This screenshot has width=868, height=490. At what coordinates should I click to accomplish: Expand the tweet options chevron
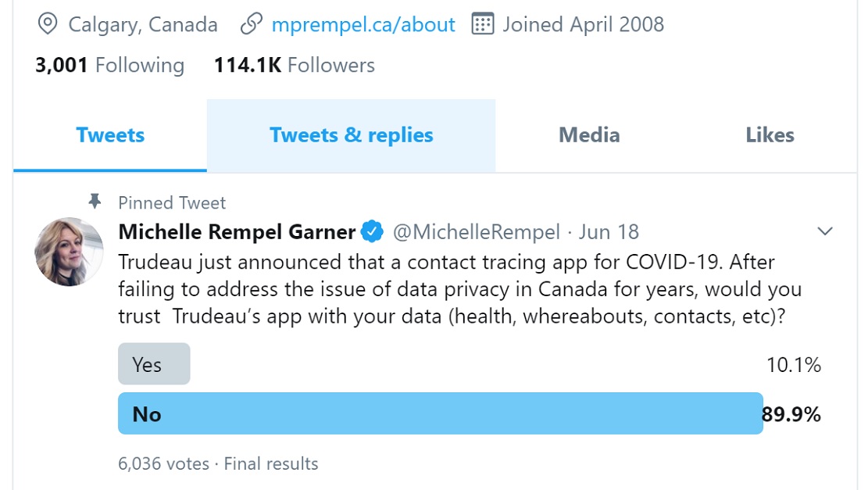(825, 231)
